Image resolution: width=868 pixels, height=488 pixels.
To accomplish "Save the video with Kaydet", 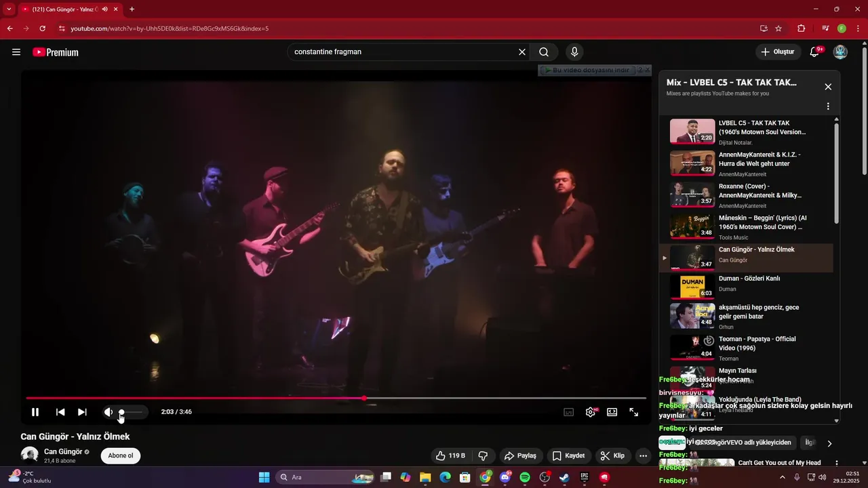I will pos(568,455).
